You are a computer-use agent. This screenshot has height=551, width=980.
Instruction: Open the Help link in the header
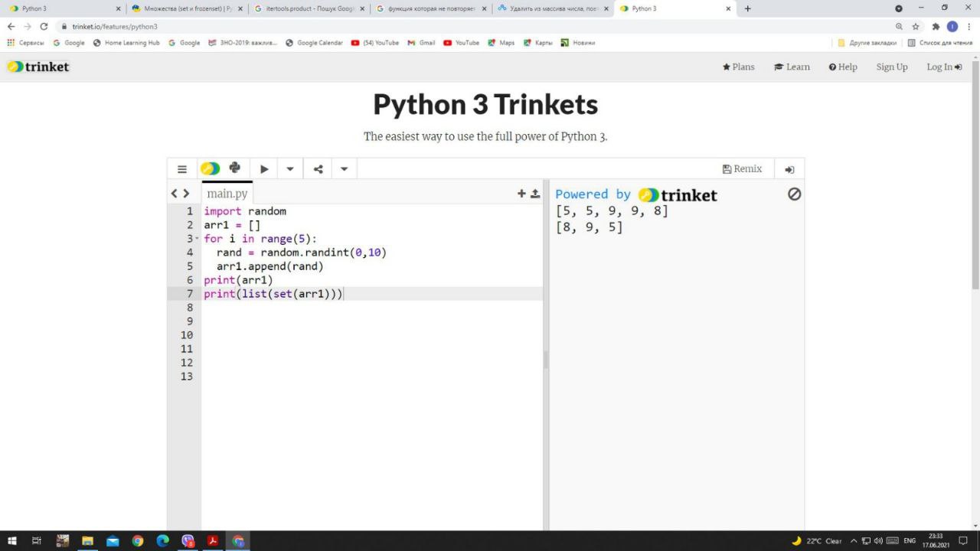pos(843,67)
